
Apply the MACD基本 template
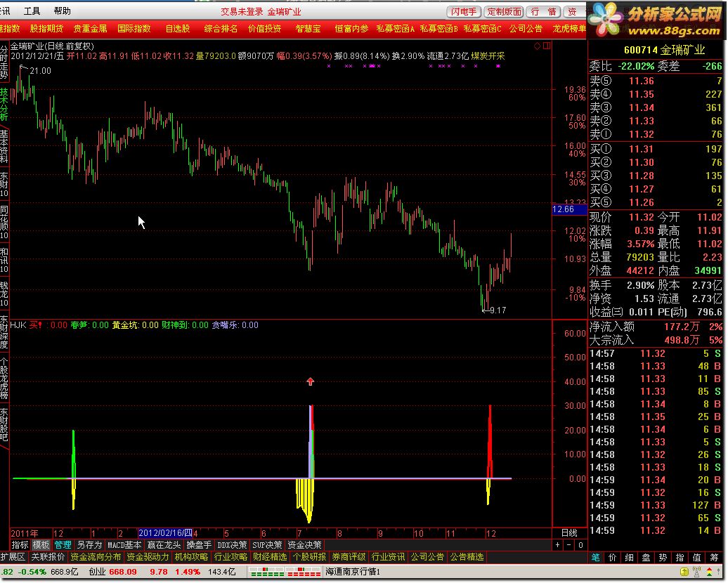coord(124,545)
